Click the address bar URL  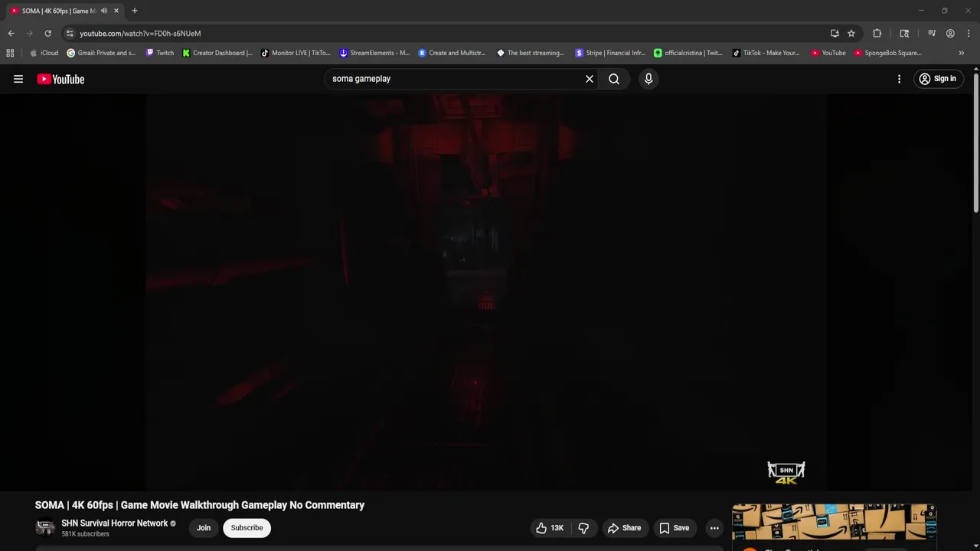click(x=140, y=34)
